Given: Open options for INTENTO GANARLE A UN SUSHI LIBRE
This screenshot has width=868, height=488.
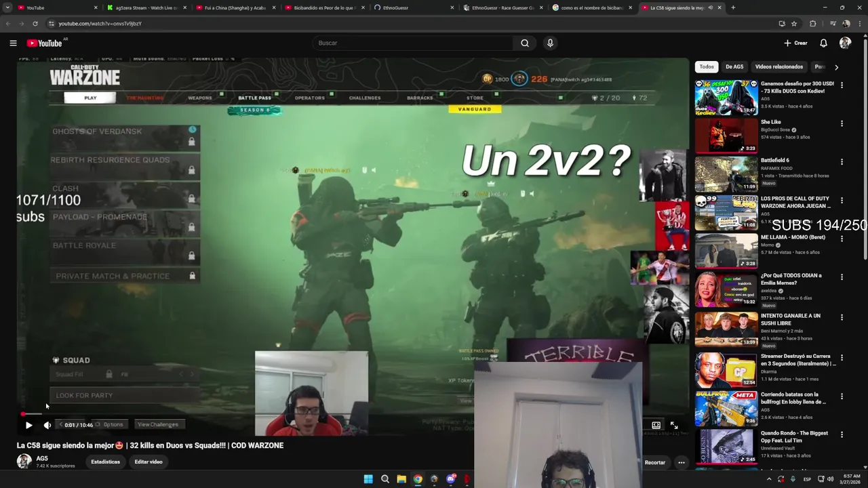Looking at the screenshot, I should [x=842, y=317].
